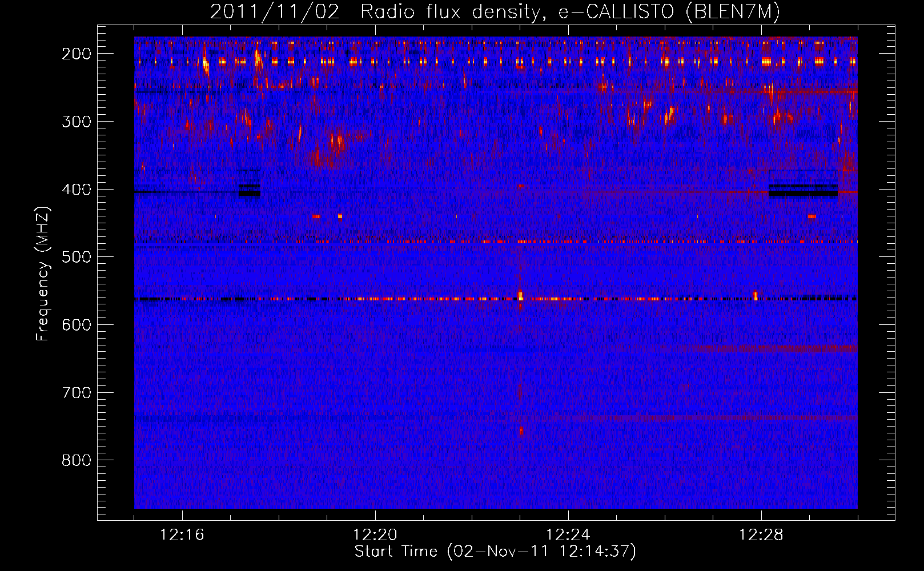Screen dimensions: 924x571
Task: Click the '300' frequency tick label
Action: point(77,122)
